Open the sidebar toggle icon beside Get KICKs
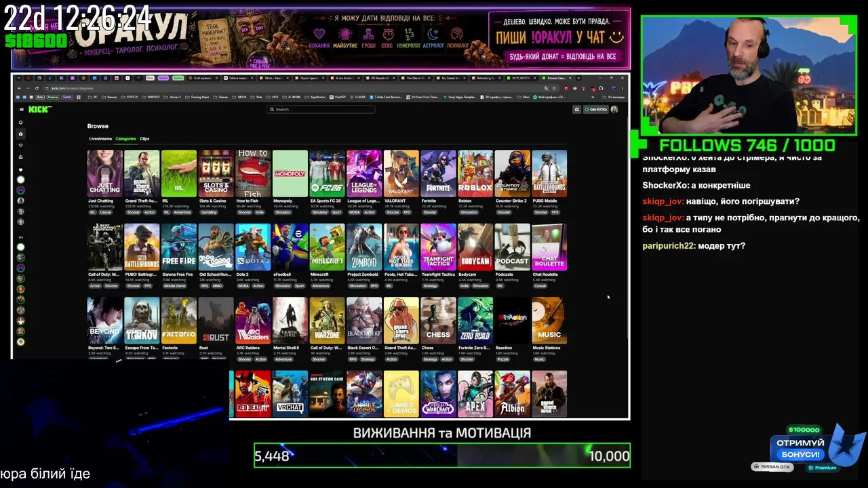The image size is (868, 488). pos(577,109)
